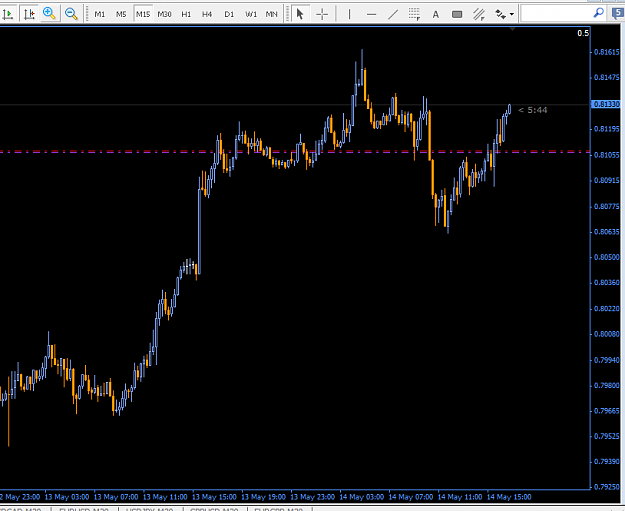Pick the Horizontal Line drawing tool

pos(371,15)
